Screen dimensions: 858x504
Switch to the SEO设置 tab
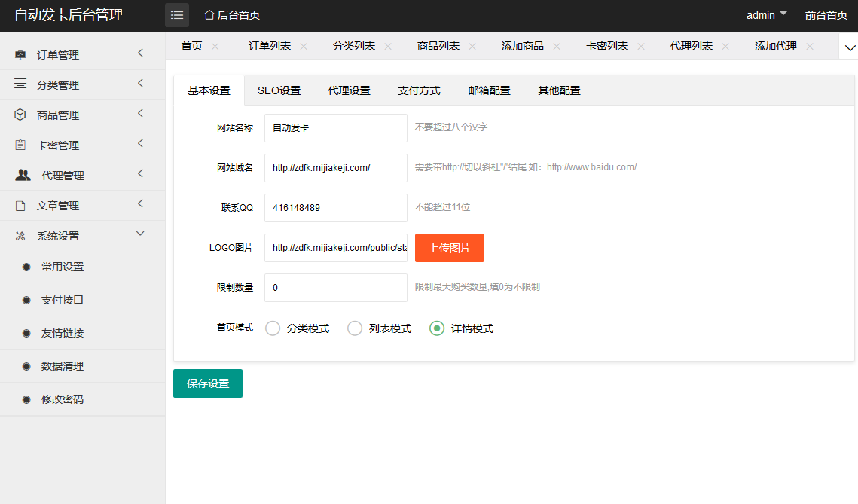(x=279, y=90)
